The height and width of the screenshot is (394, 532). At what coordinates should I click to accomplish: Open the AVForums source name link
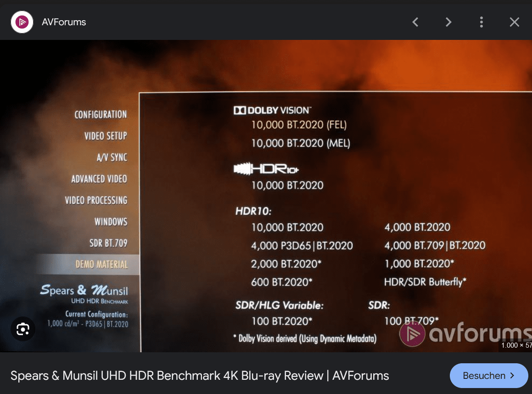(x=64, y=22)
